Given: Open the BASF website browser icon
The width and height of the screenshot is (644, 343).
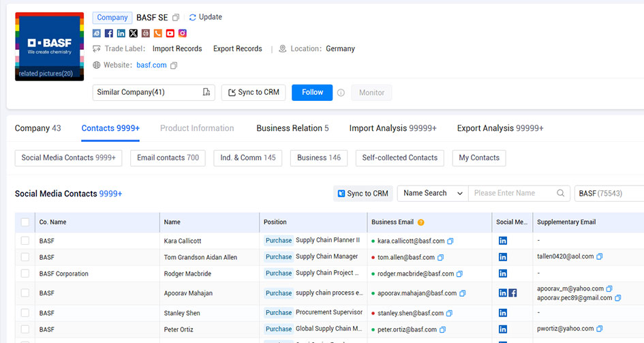Looking at the screenshot, I should click(97, 33).
